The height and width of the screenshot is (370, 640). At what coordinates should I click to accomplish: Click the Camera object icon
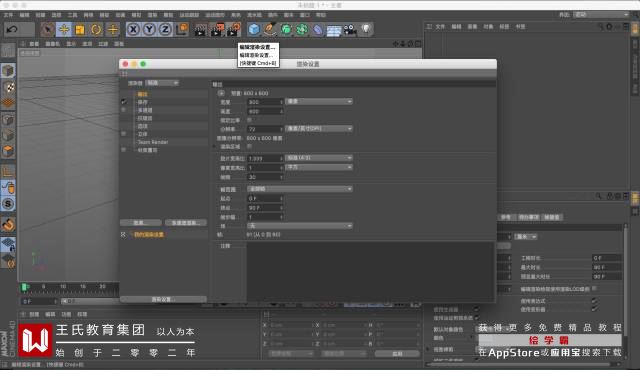[x=350, y=29]
